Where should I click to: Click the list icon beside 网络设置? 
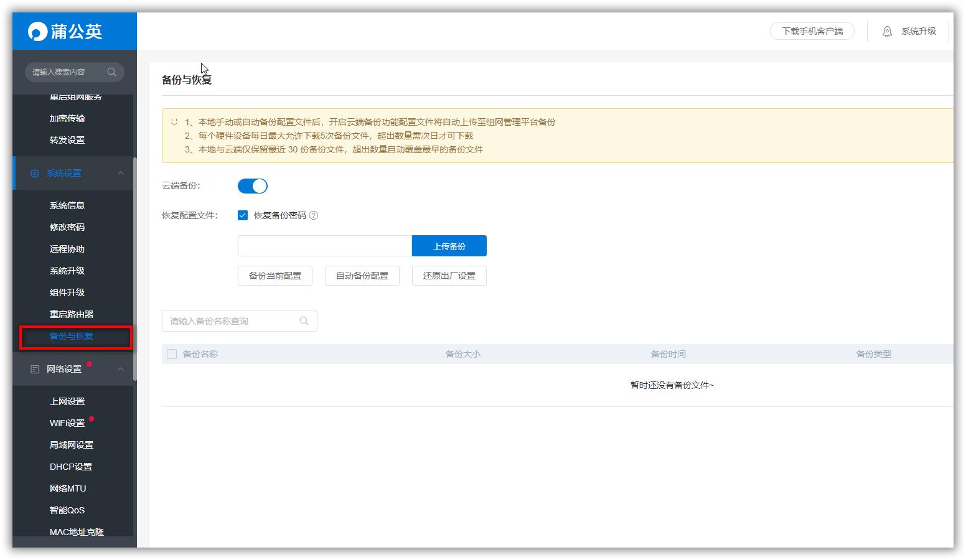(x=35, y=368)
